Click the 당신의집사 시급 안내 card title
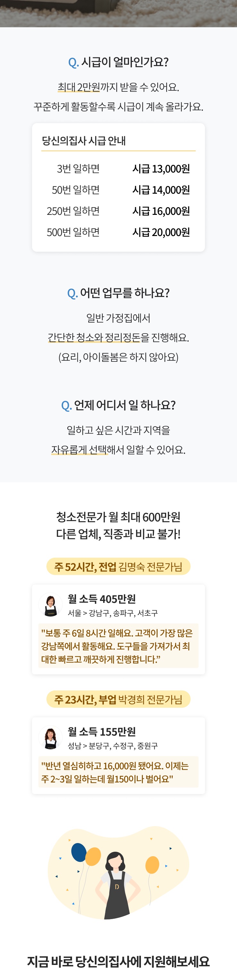Screen dimensions: 237x980 coord(84,141)
